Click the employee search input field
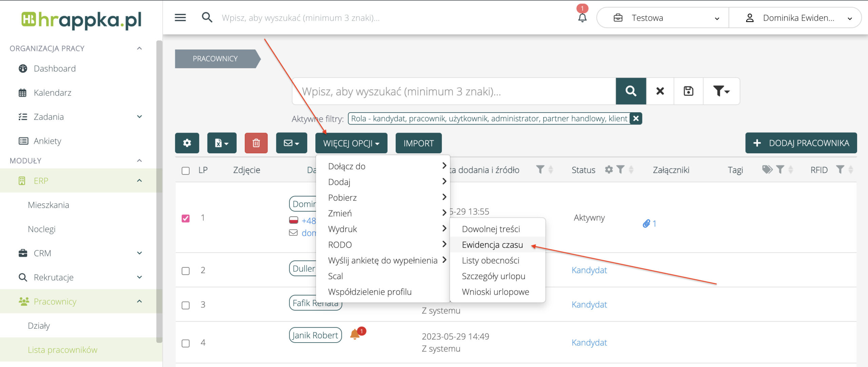868x367 pixels. 454,91
